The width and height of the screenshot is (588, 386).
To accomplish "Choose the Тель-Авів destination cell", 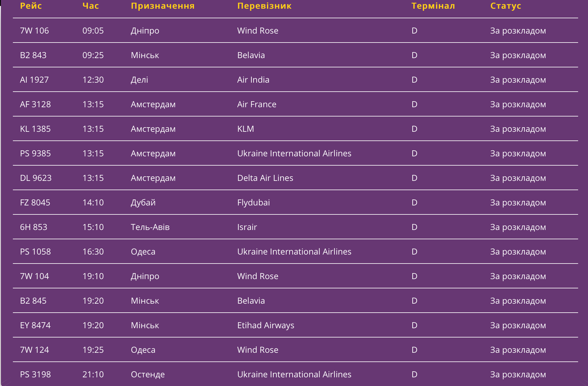I will pyautogui.click(x=150, y=227).
